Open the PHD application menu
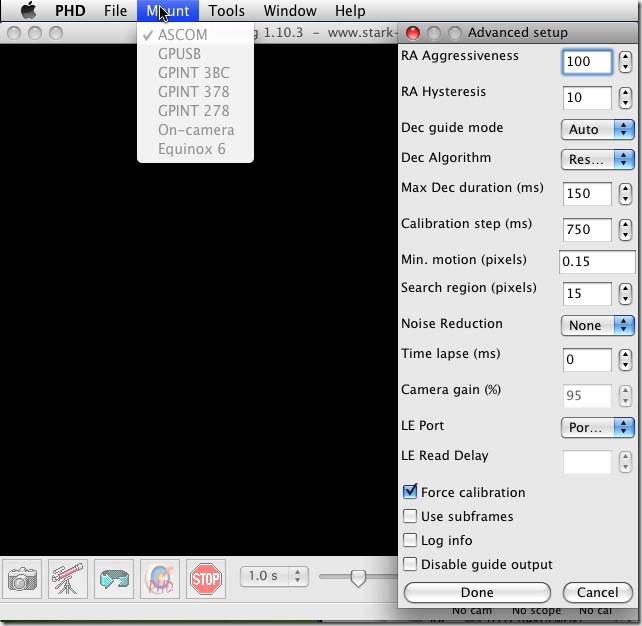Viewport: 642px width, 626px height. [x=70, y=11]
